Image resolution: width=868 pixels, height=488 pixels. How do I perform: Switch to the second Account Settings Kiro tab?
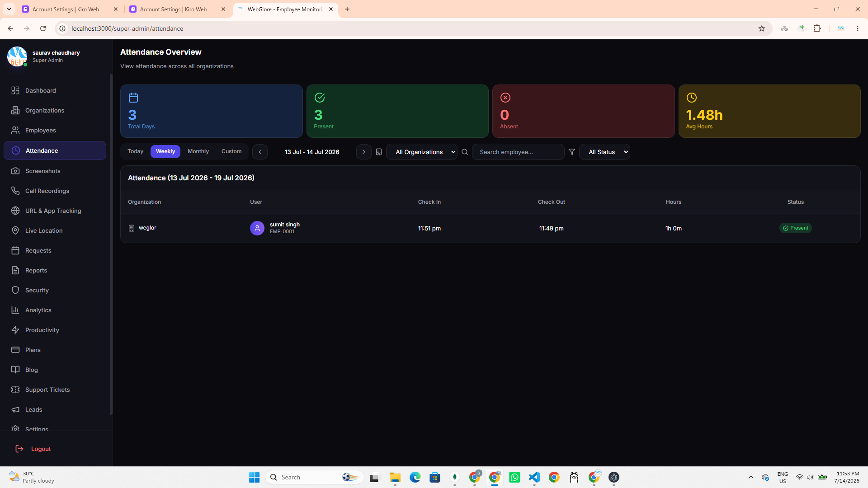(x=173, y=9)
